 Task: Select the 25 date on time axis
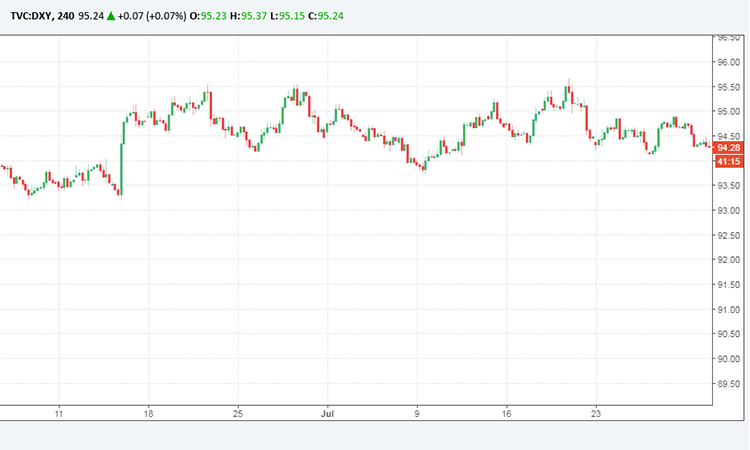(x=237, y=413)
